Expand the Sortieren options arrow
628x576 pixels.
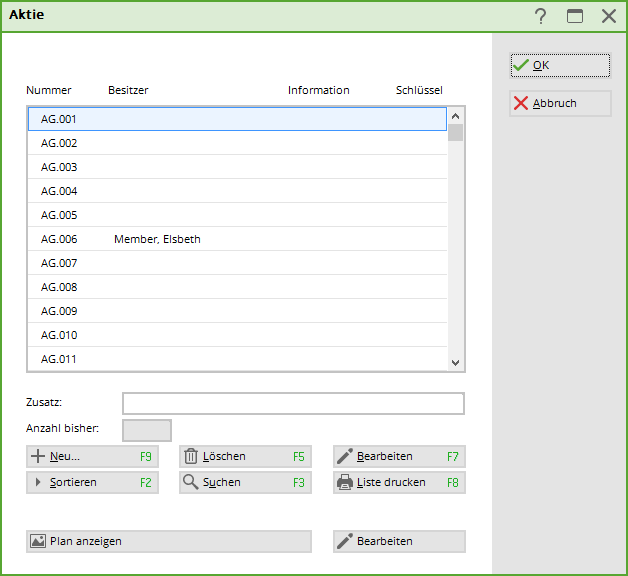tap(38, 483)
